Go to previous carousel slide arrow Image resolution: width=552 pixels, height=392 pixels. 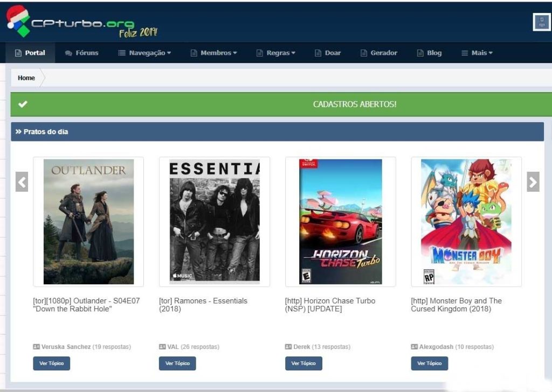[x=22, y=182]
